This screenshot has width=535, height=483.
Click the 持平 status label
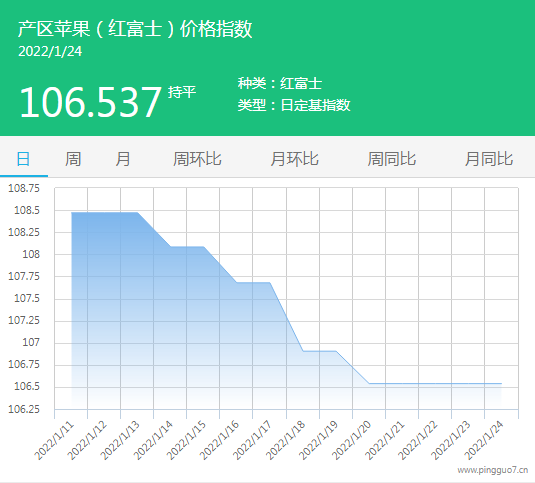[x=182, y=92]
